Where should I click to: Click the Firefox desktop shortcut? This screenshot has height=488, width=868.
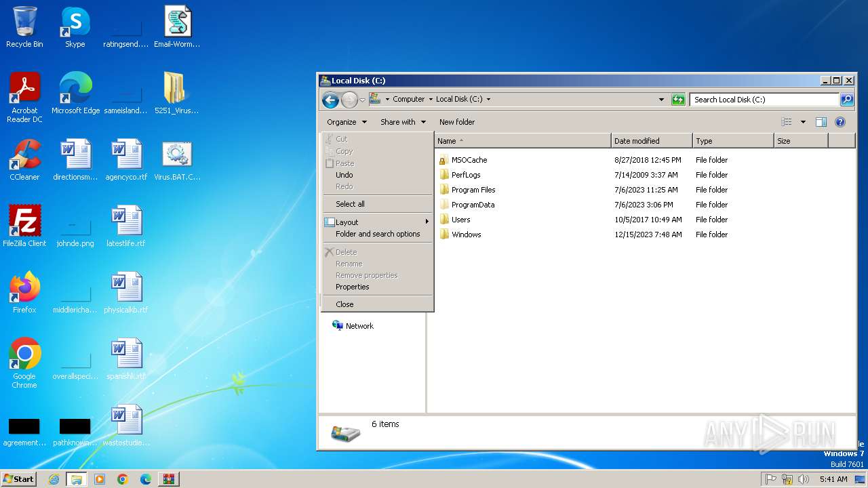[x=24, y=293]
